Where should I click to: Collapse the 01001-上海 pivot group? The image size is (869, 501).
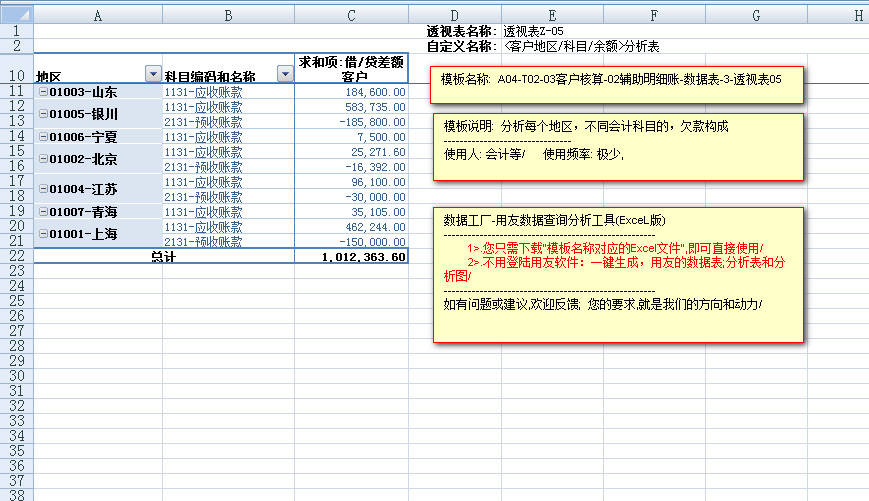point(43,234)
